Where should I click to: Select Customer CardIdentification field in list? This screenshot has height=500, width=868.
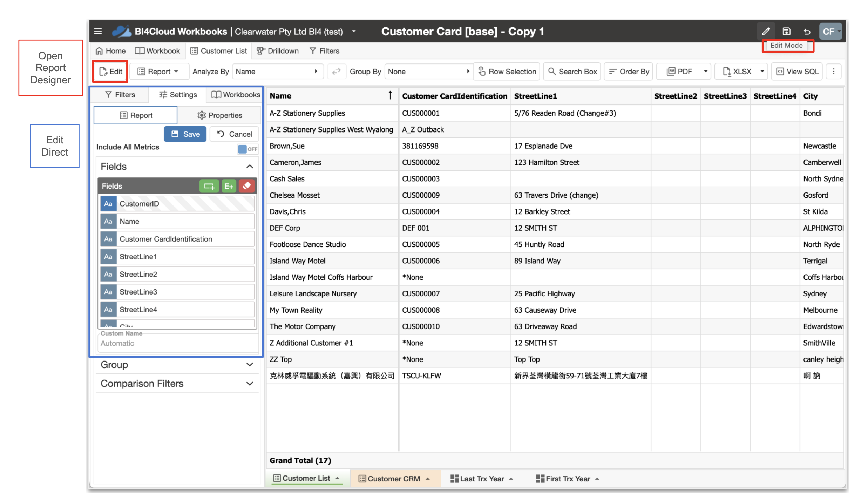coord(177,239)
